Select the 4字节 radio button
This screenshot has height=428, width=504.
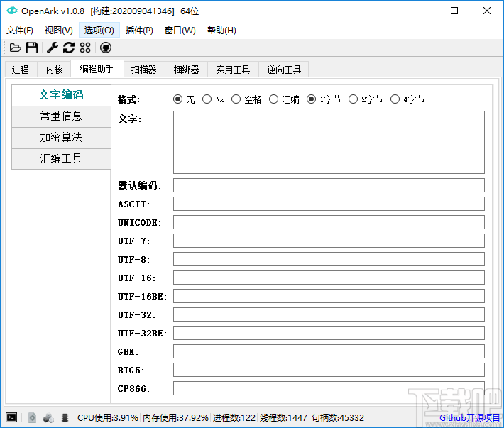407,99
